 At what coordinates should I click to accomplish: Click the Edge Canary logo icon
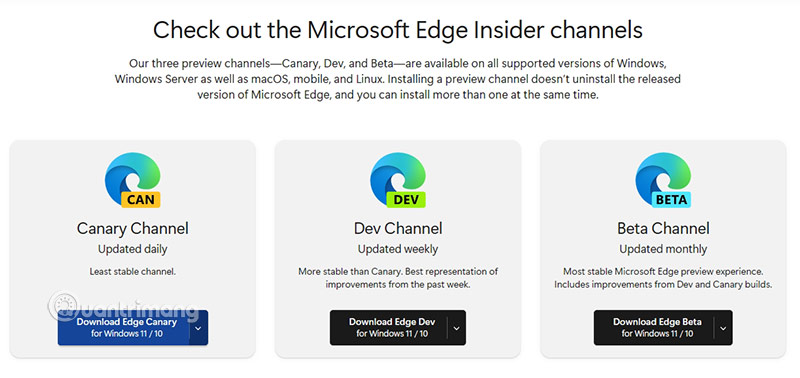tap(133, 180)
